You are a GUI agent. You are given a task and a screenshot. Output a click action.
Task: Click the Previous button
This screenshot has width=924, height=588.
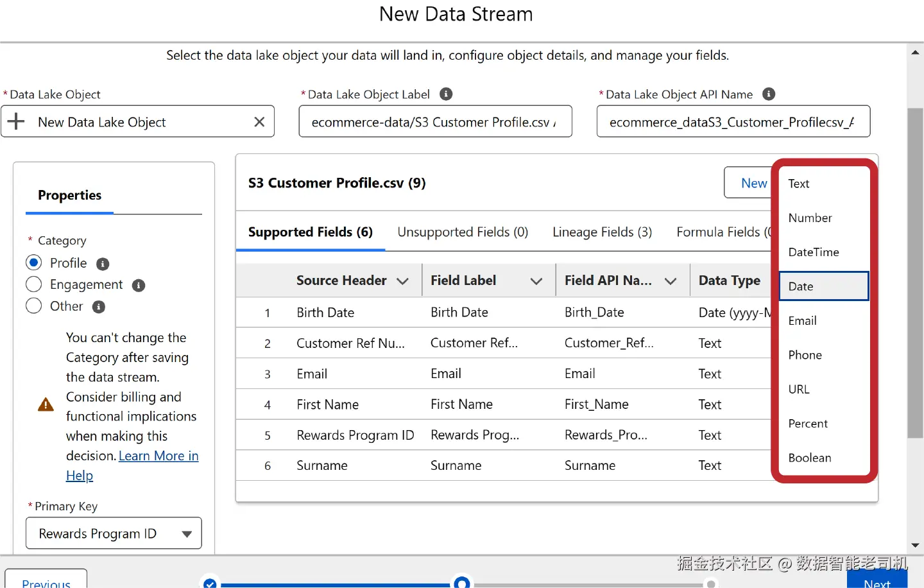(x=46, y=578)
